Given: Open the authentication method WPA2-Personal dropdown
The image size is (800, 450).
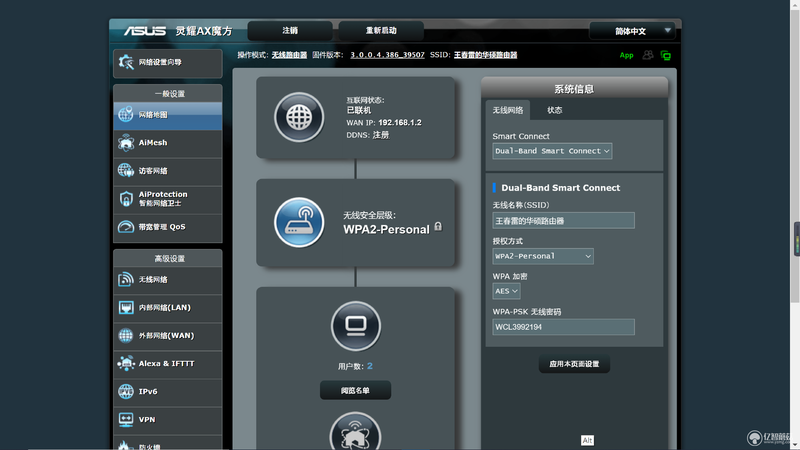Looking at the screenshot, I should pos(543,256).
